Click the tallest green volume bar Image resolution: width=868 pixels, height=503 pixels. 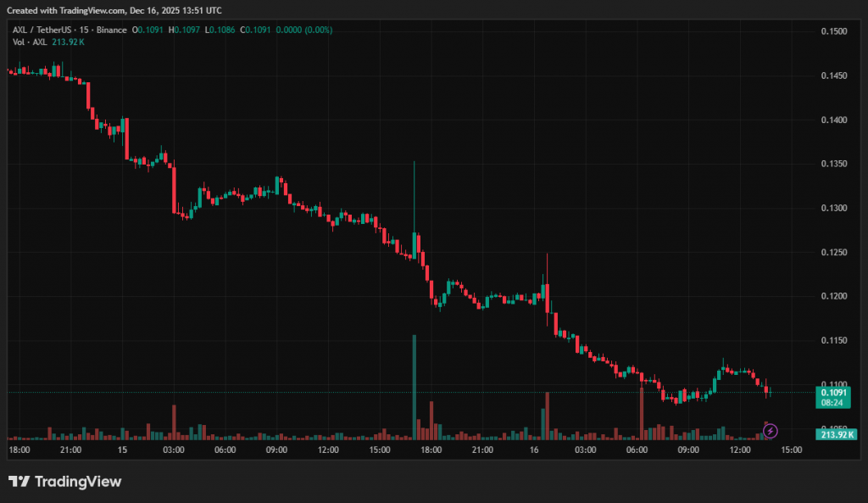(x=415, y=387)
